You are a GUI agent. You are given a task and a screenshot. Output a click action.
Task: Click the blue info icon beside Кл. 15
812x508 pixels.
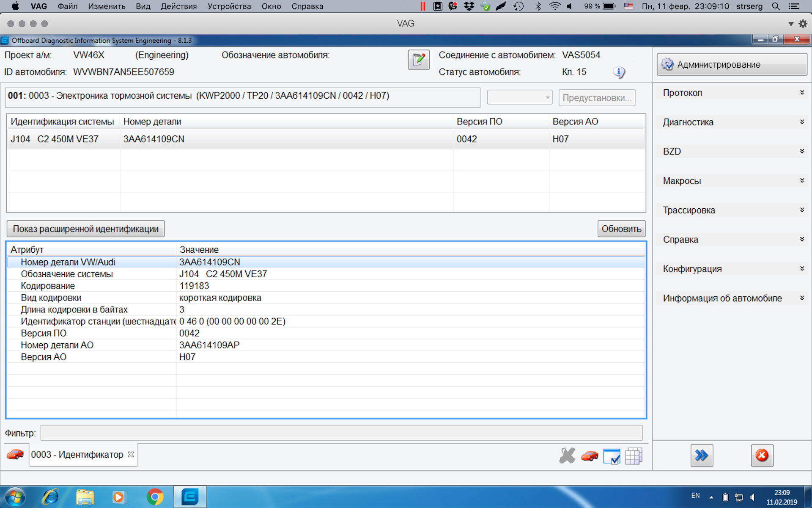619,72
